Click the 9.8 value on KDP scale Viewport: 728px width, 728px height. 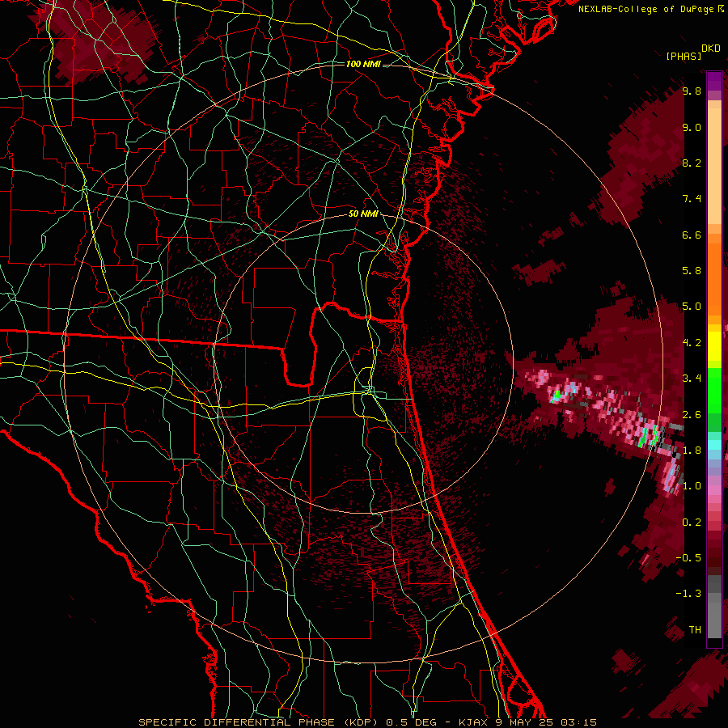click(x=692, y=91)
